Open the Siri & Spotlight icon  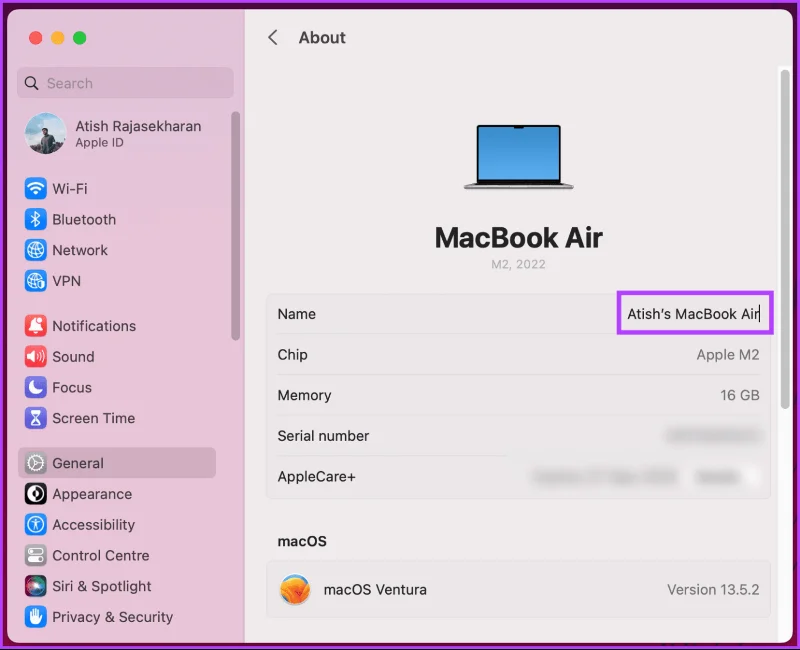[x=35, y=586]
